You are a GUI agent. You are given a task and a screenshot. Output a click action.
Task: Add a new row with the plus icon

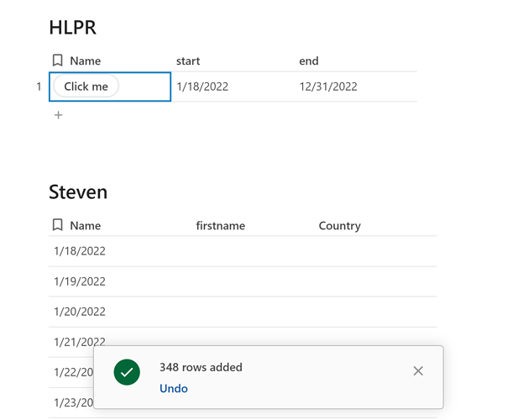pyautogui.click(x=58, y=115)
